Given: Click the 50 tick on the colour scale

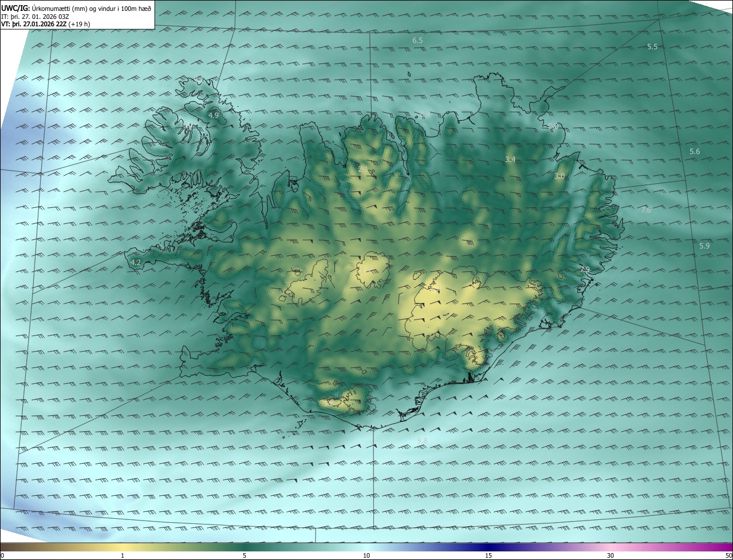Looking at the screenshot, I should (x=728, y=555).
